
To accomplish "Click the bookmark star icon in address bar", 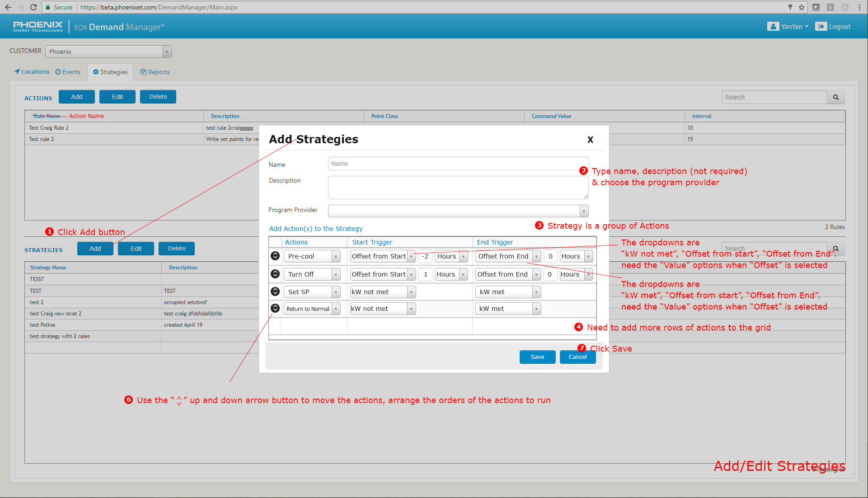I will pyautogui.click(x=802, y=7).
